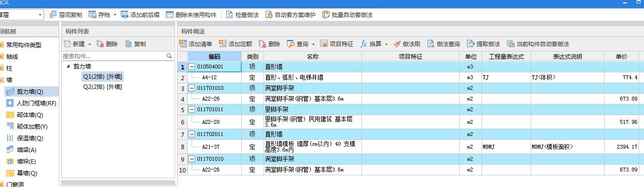The image size is (644, 187).
Task: Click 做法查询 toolbar icon
Action: tap(431, 44)
